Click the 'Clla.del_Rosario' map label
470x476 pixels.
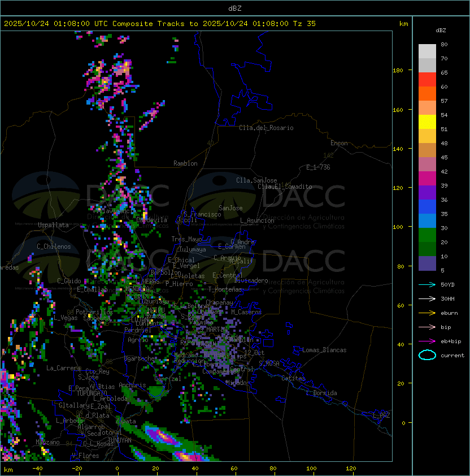coord(266,128)
